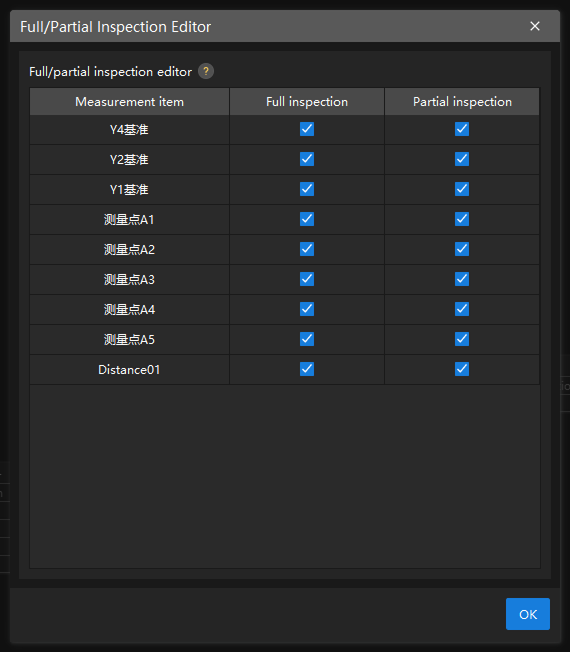Select the 测量点A5 row label
This screenshot has height=652, width=570.
[129, 339]
